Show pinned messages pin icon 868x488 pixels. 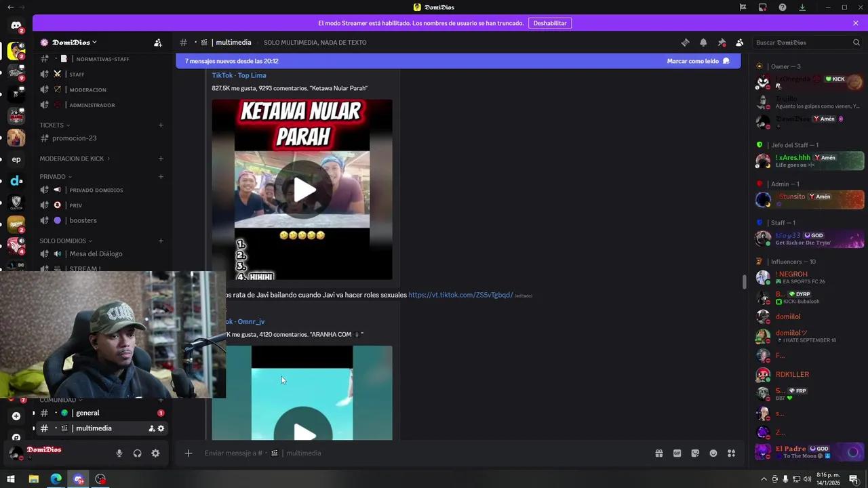tap(722, 42)
